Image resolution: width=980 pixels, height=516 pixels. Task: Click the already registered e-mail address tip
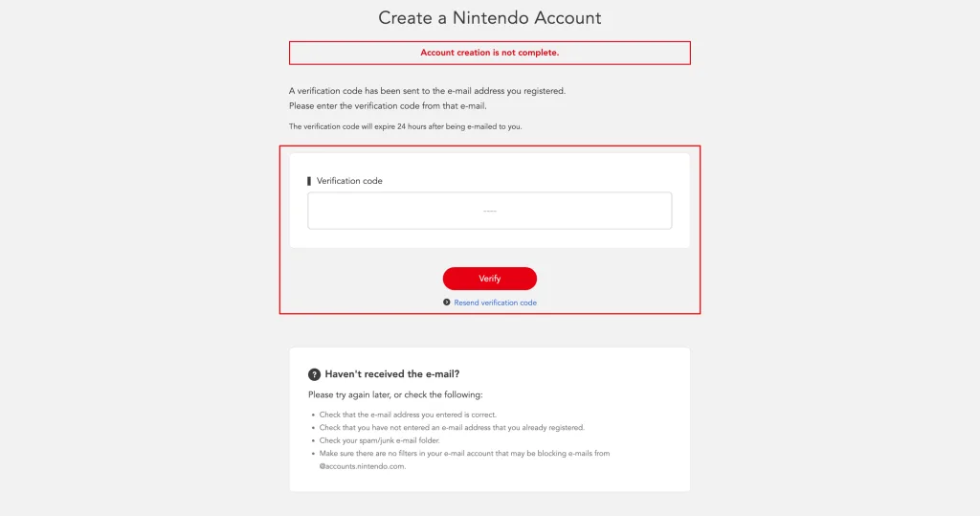pyautogui.click(x=452, y=428)
